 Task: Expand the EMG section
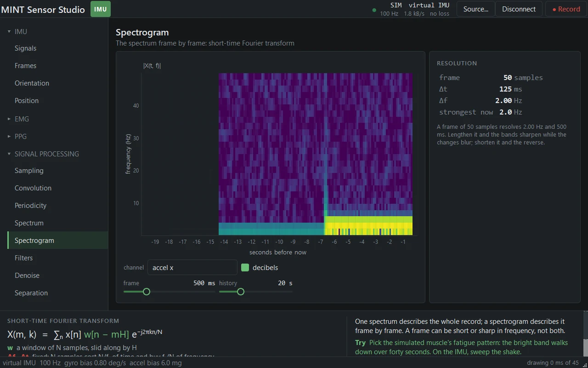[9, 119]
